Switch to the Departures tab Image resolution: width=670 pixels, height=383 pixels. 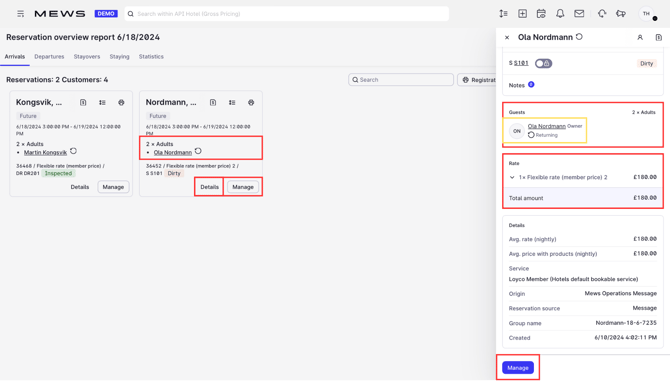(x=49, y=56)
